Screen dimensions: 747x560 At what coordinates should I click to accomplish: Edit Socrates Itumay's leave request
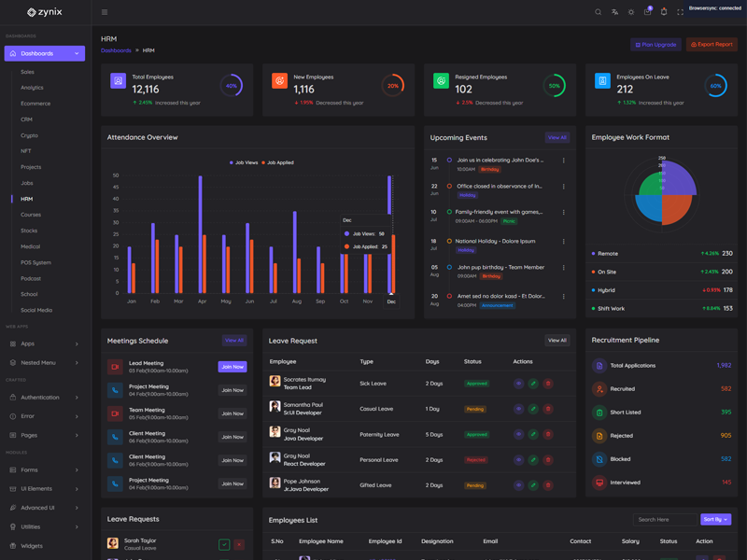click(533, 384)
